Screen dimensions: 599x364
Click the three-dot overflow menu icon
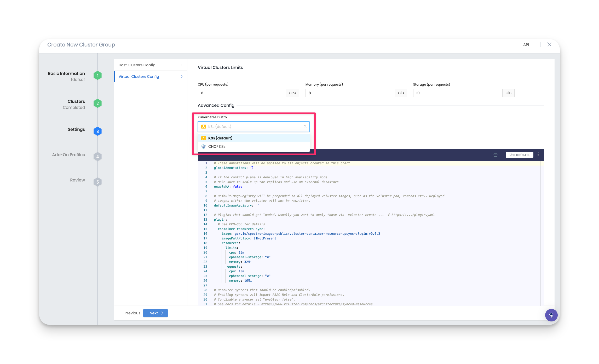539,154
